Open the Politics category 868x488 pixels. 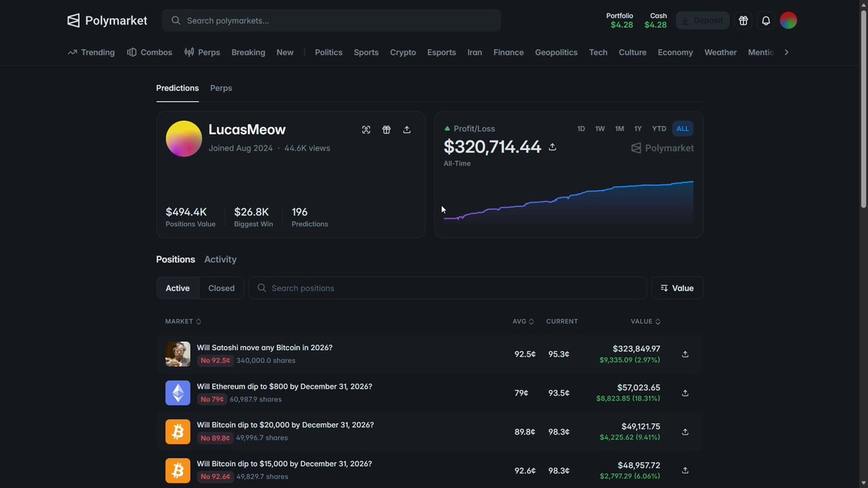click(x=328, y=52)
